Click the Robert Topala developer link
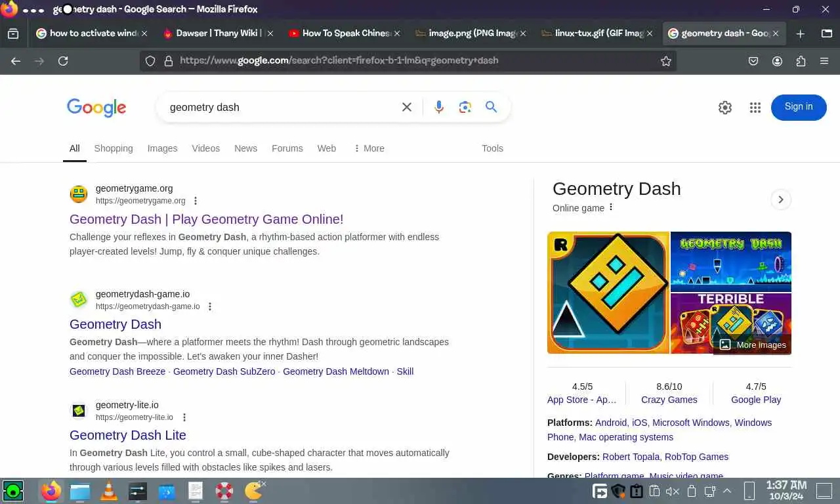This screenshot has height=504, width=840. click(x=631, y=457)
